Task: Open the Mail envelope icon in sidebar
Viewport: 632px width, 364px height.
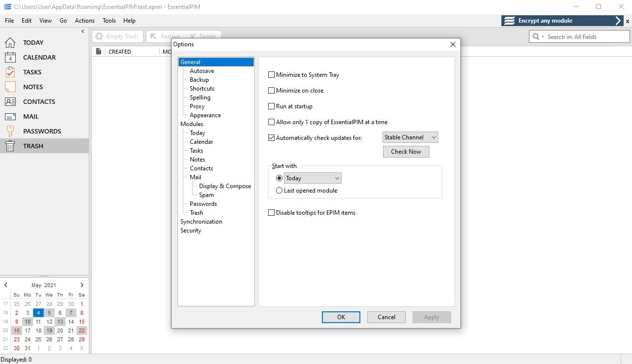Action: pyautogui.click(x=10, y=116)
